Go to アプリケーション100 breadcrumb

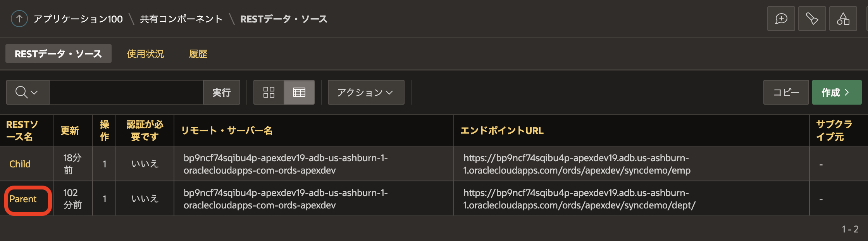click(x=78, y=19)
